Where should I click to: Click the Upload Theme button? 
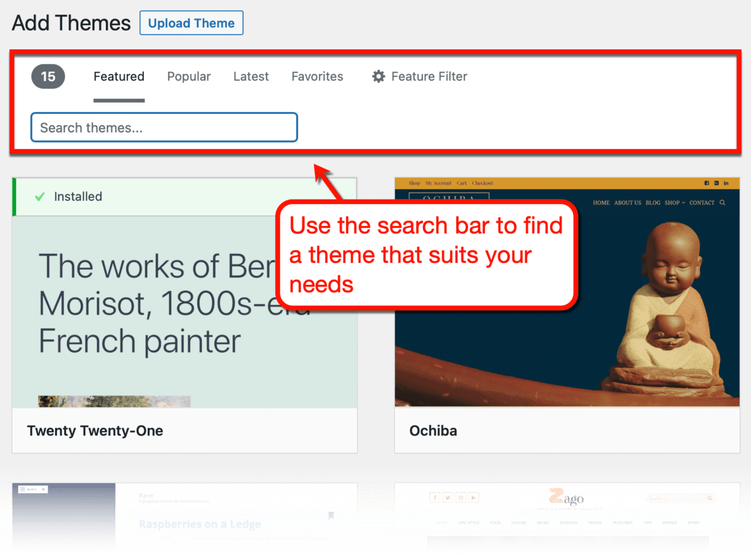point(191,23)
